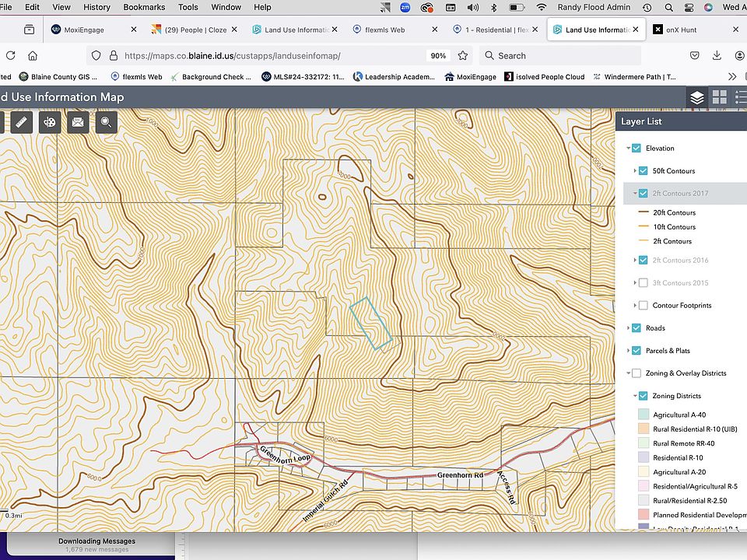Open Windermere Path bookmark
Screen dimensions: 747x560
pos(634,77)
